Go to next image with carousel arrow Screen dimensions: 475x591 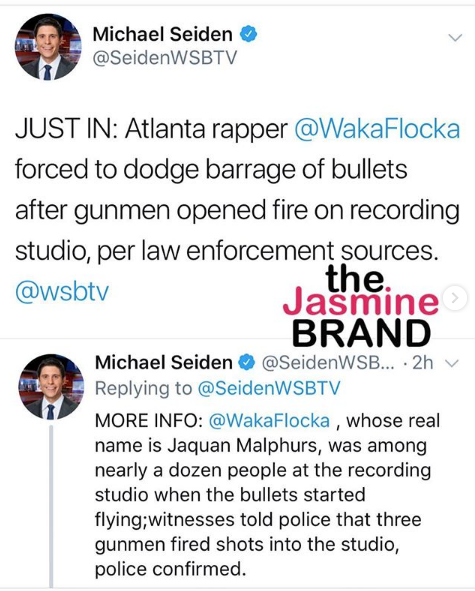pos(455,298)
